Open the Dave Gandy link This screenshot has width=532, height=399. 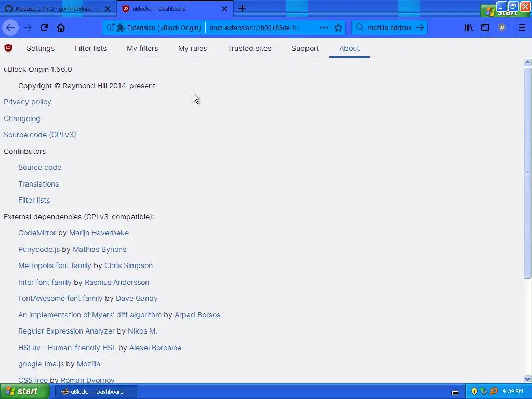(137, 298)
